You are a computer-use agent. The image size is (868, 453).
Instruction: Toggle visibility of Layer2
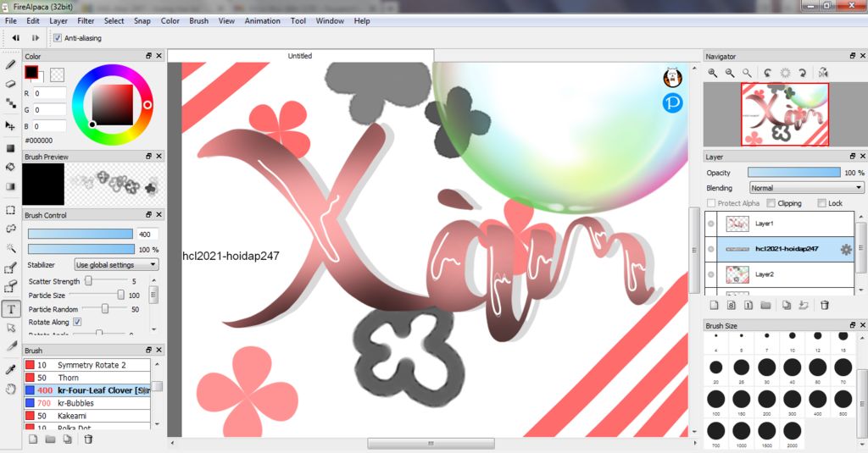pos(711,274)
